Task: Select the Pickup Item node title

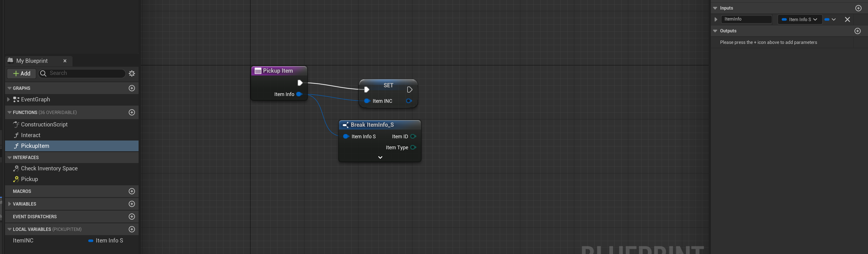Action: point(278,71)
